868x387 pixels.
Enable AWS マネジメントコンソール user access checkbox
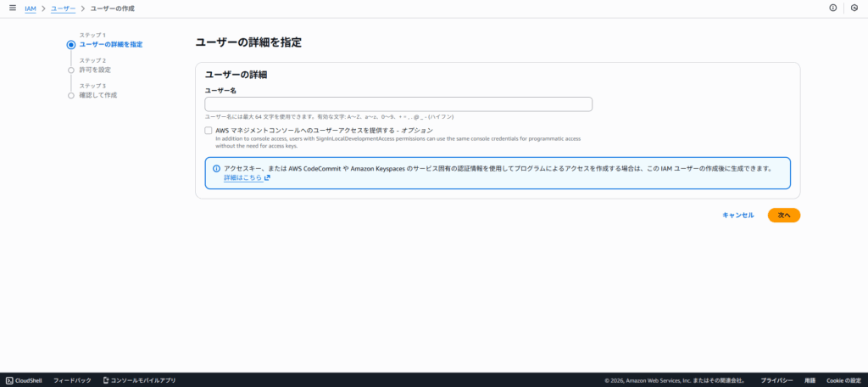[x=209, y=131]
